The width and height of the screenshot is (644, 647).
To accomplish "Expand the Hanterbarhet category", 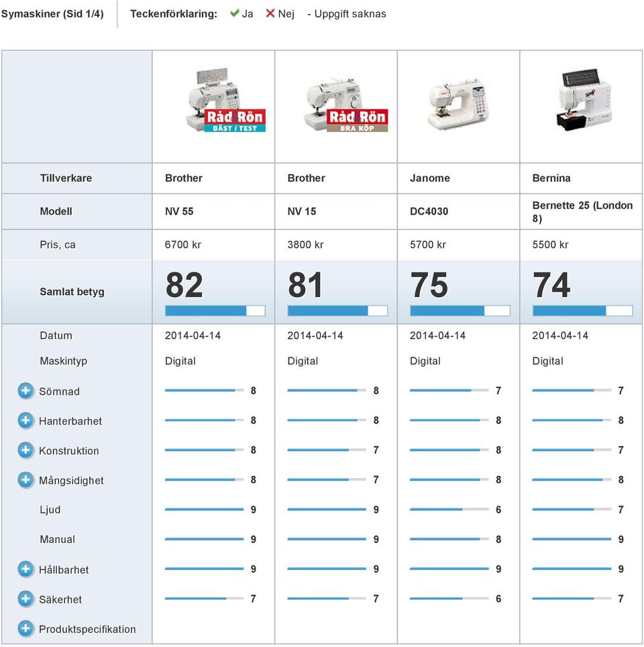I will pyautogui.click(x=25, y=420).
